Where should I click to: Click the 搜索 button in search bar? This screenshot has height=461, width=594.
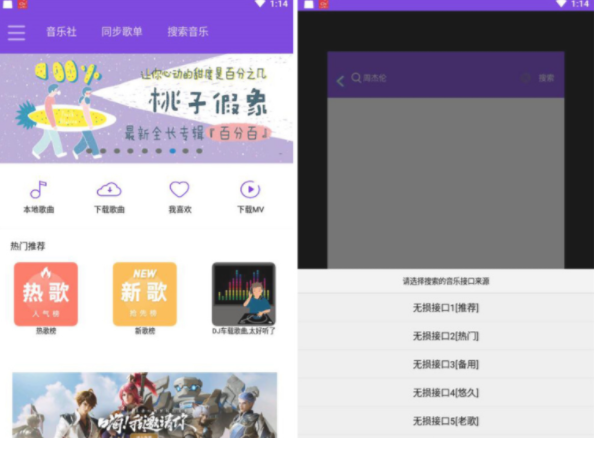546,78
